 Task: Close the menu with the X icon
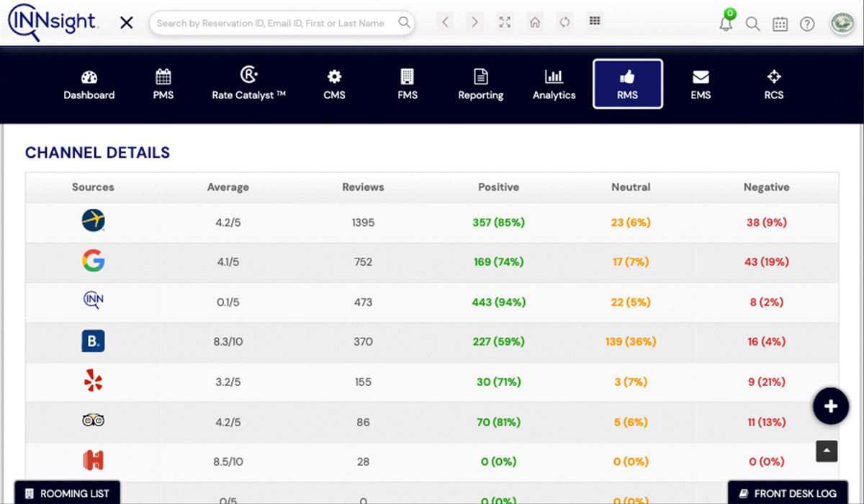tap(127, 23)
